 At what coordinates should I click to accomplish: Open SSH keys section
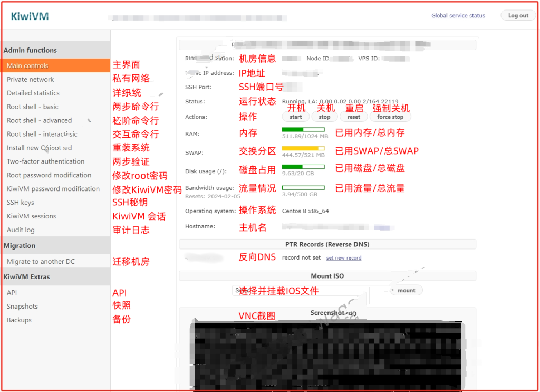point(21,203)
